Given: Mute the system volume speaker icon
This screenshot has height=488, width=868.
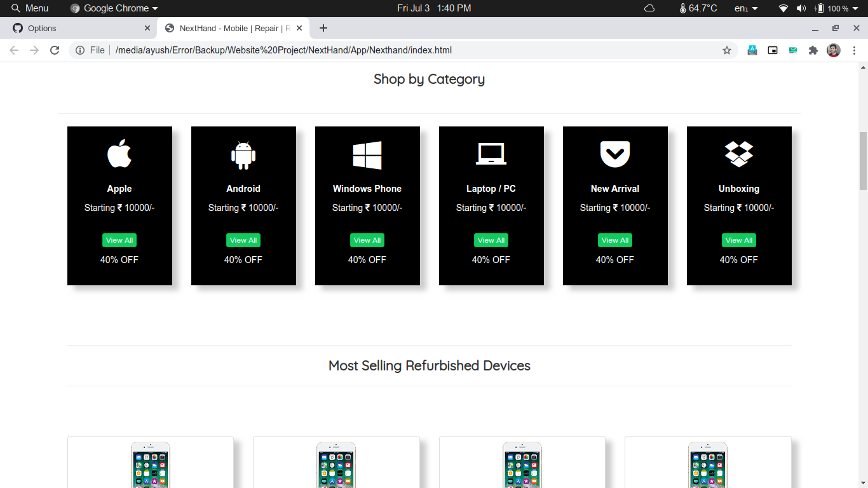Looking at the screenshot, I should pyautogui.click(x=801, y=8).
